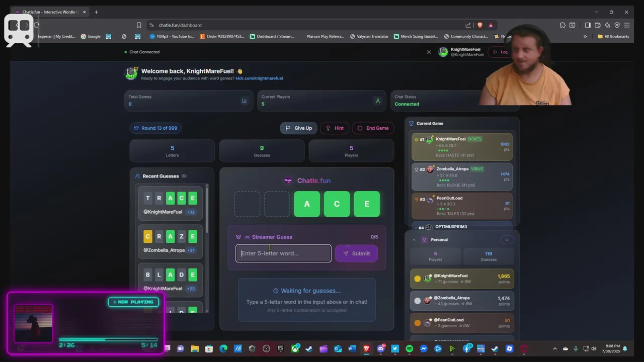Screen dimensions: 644x362
Task: Click the refresh icon in Personal panel
Action: pyautogui.click(x=507, y=240)
